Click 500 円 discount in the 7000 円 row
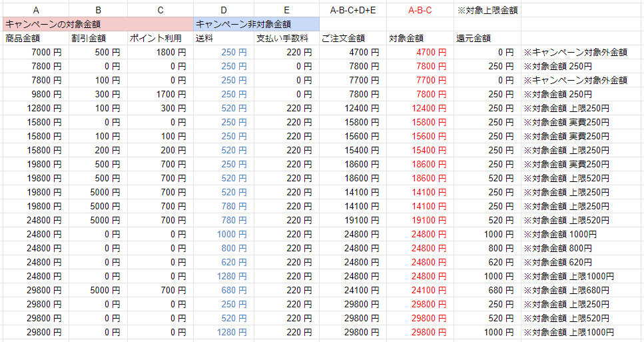Image resolution: width=644 pixels, height=342 pixels. 98,52
